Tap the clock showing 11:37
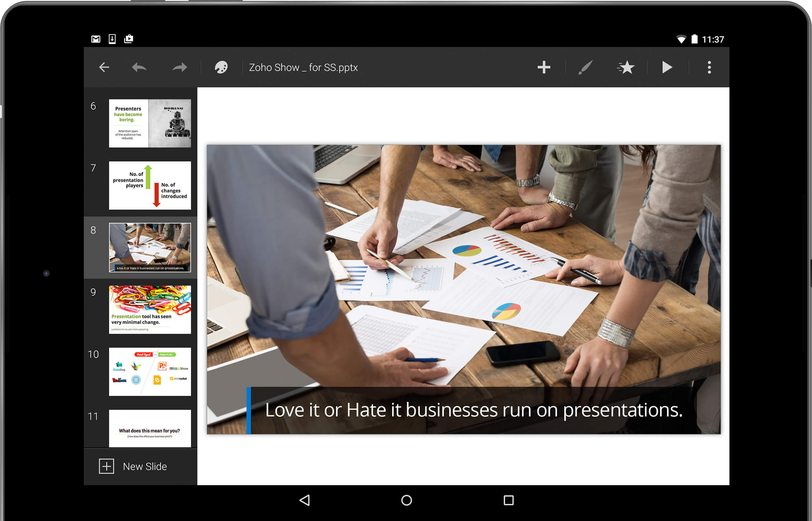Image resolution: width=812 pixels, height=521 pixels. point(713,40)
